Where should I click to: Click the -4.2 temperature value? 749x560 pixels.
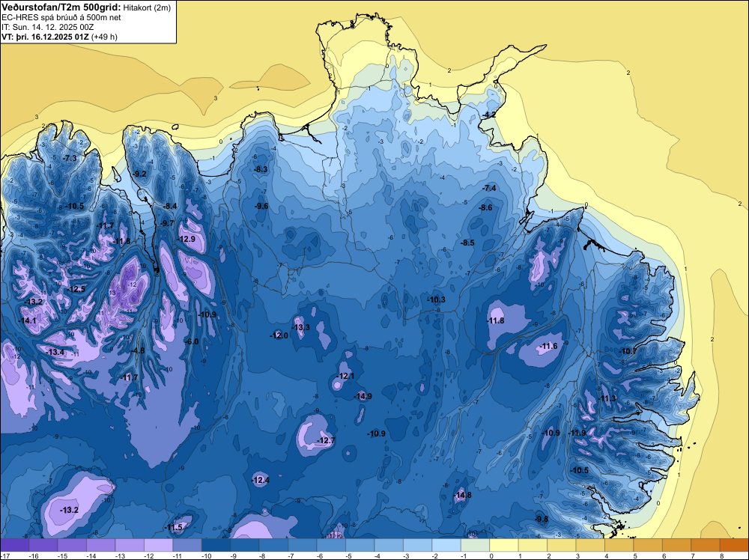click(x=488, y=115)
